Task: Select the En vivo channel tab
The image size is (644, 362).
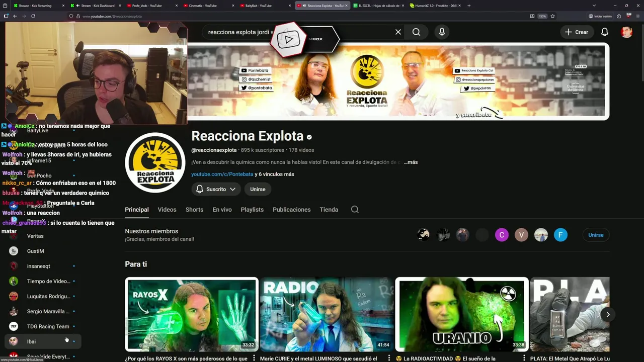Action: pos(222,210)
